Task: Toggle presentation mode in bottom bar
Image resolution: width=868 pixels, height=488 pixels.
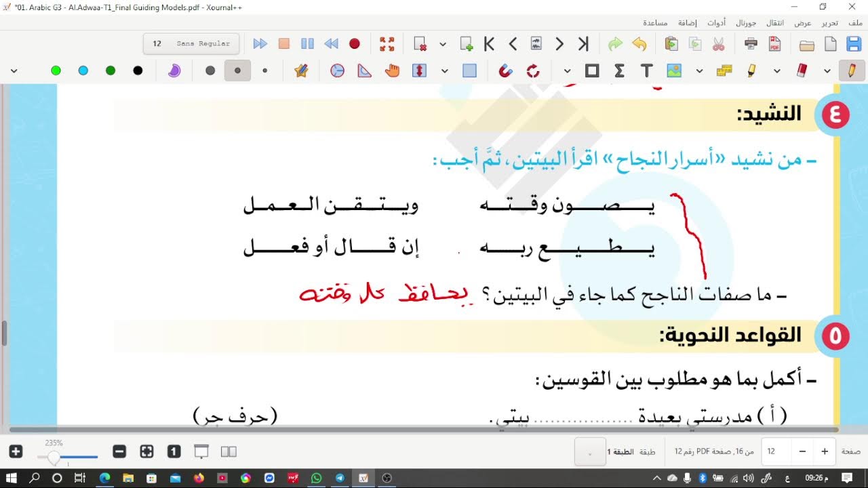Action: coord(201,451)
